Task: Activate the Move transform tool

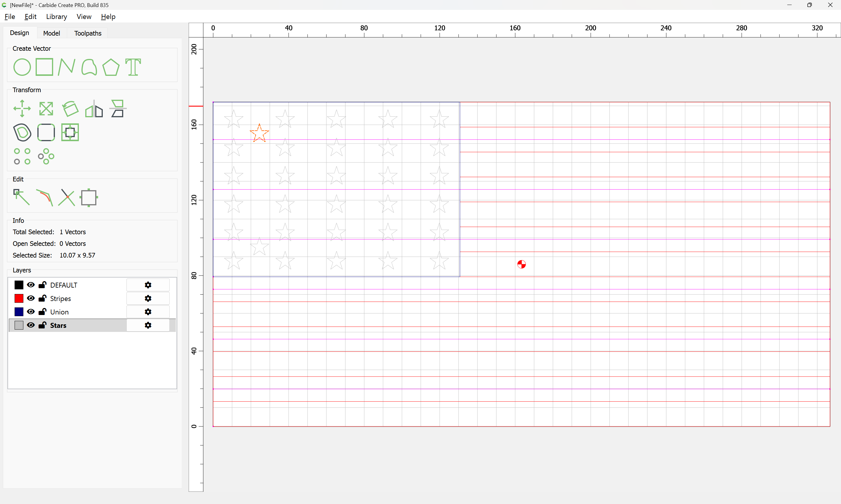Action: [x=22, y=109]
